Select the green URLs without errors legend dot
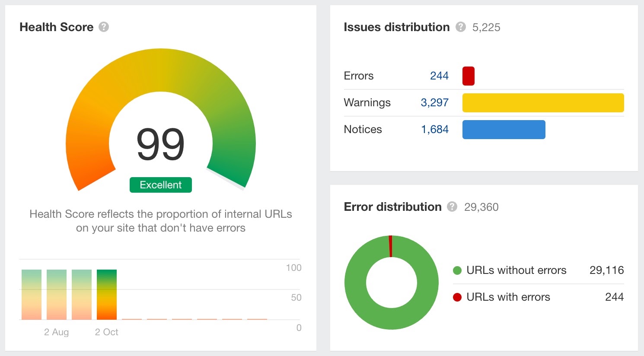The width and height of the screenshot is (644, 356). (x=458, y=270)
